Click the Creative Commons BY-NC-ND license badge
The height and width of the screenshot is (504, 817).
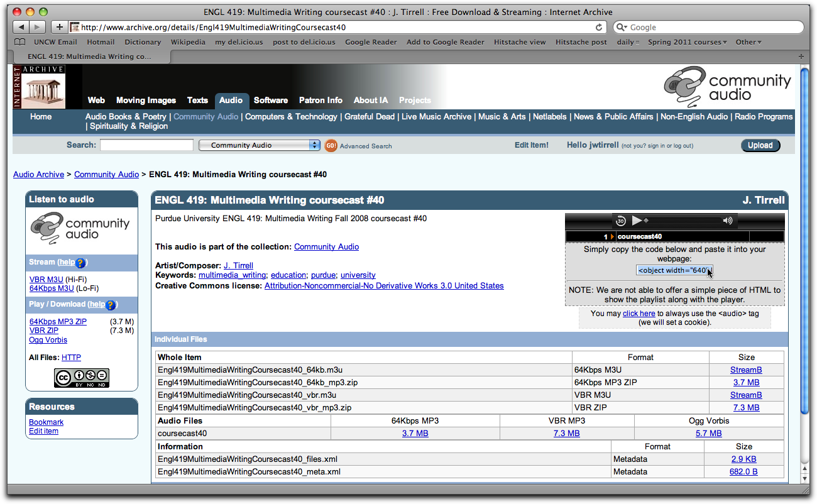[x=82, y=378]
